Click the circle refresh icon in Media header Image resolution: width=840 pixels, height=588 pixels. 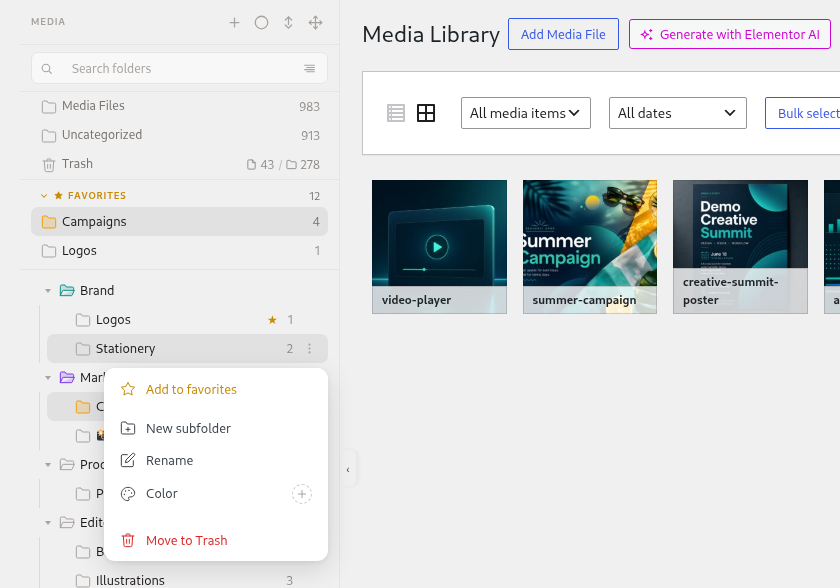click(x=261, y=22)
